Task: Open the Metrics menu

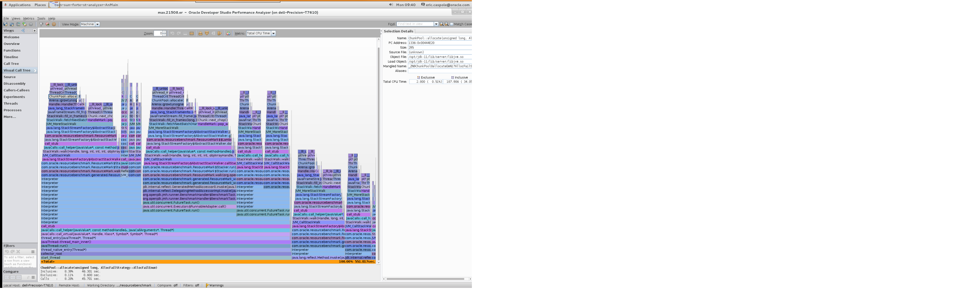Action: tap(28, 18)
